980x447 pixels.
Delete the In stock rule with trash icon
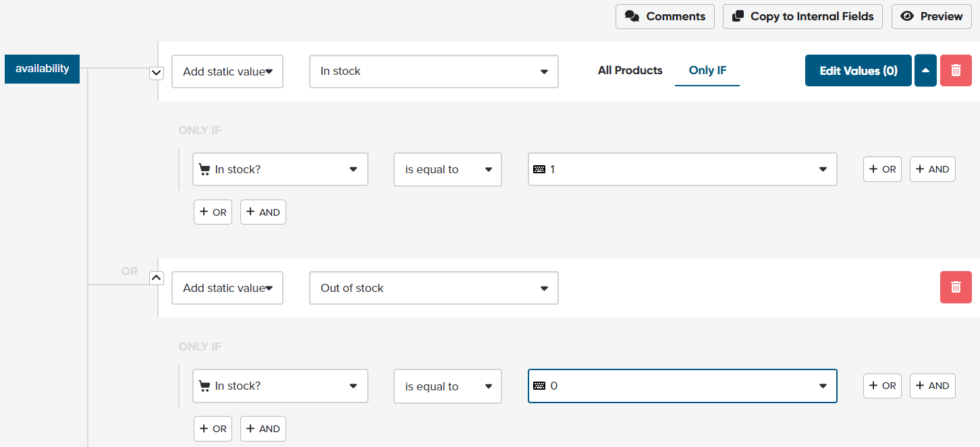click(x=956, y=71)
